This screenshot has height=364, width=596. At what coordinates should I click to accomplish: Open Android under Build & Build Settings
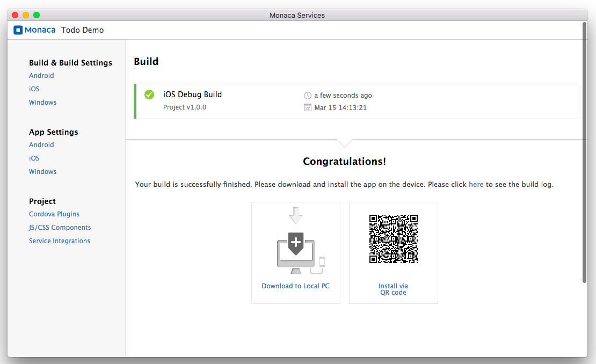pyautogui.click(x=41, y=76)
